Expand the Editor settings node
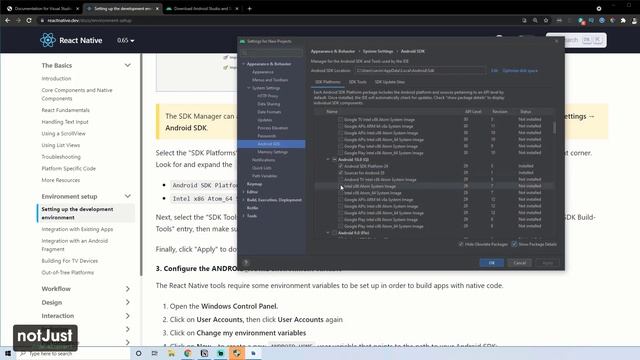Viewport: 640px width, 360px height. pyautogui.click(x=244, y=192)
